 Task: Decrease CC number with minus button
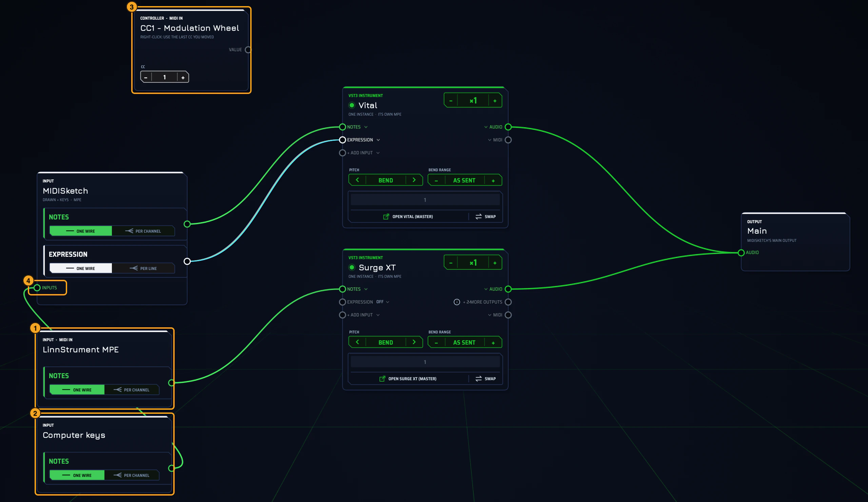click(146, 77)
